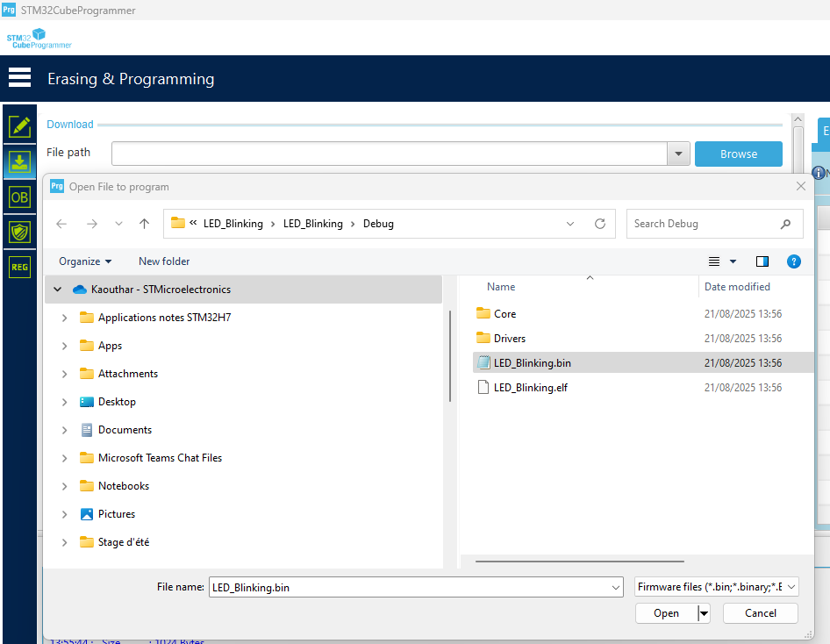Click the File name text field
Image resolution: width=830 pixels, height=644 pixels.
[411, 587]
